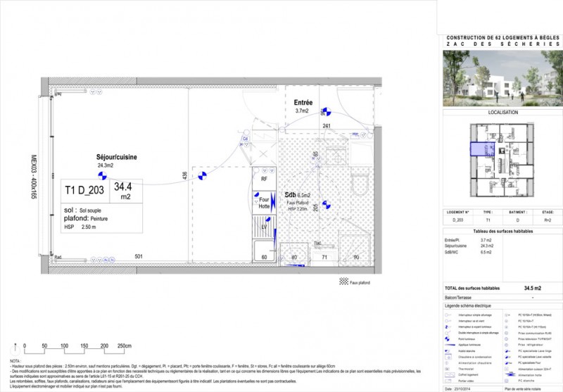Image resolution: width=563 pixels, height=392 pixels.
Task: Click the north arrow beside the scale bar
Action: click(15, 348)
